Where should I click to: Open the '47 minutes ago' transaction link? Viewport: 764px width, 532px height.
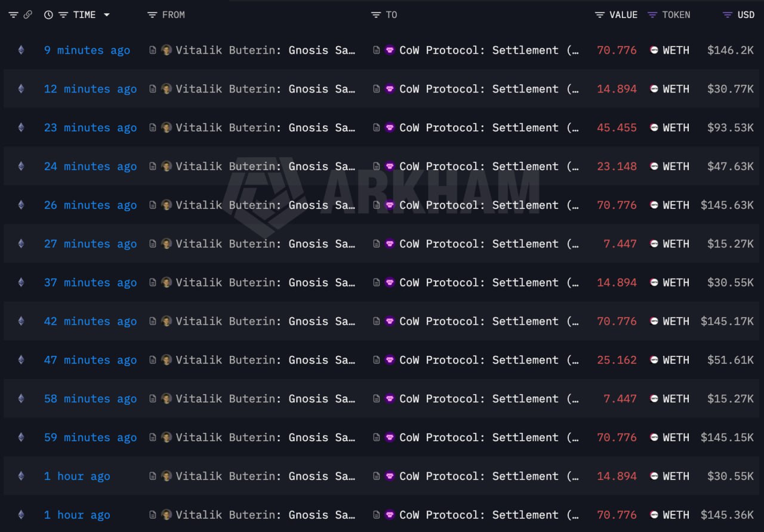pyautogui.click(x=90, y=360)
